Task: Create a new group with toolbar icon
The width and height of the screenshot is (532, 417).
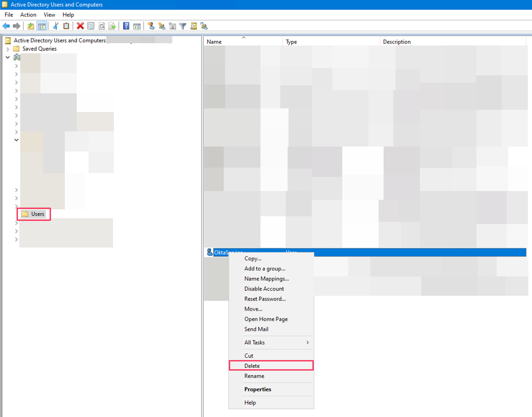Action: 162,26
